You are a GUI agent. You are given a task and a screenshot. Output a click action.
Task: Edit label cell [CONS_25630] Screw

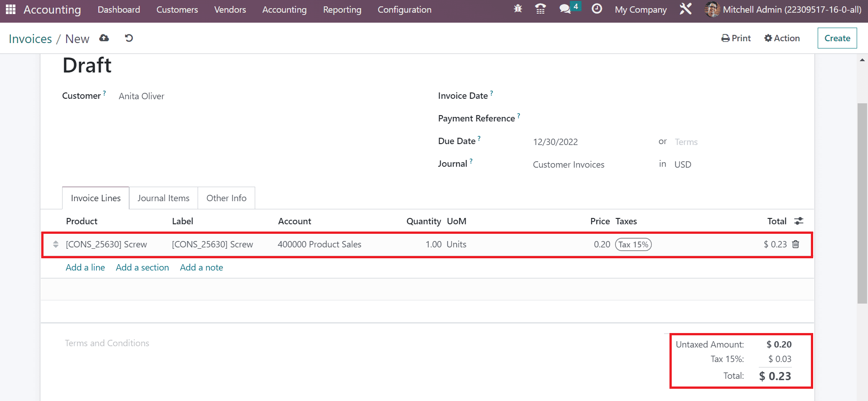213,244
